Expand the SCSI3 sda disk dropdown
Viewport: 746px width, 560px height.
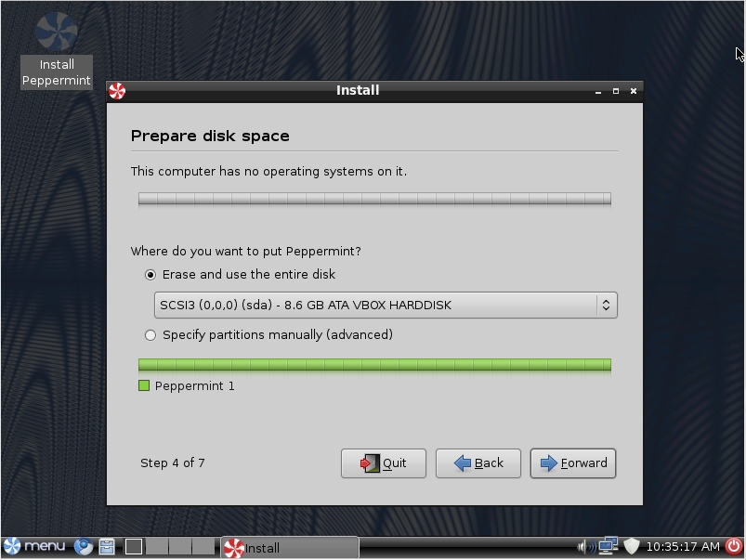coord(386,305)
